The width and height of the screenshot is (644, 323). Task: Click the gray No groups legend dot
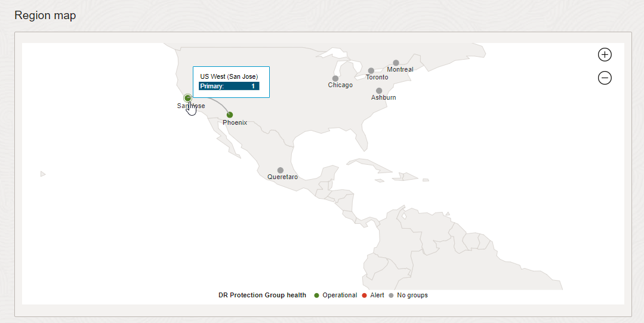pyautogui.click(x=392, y=296)
